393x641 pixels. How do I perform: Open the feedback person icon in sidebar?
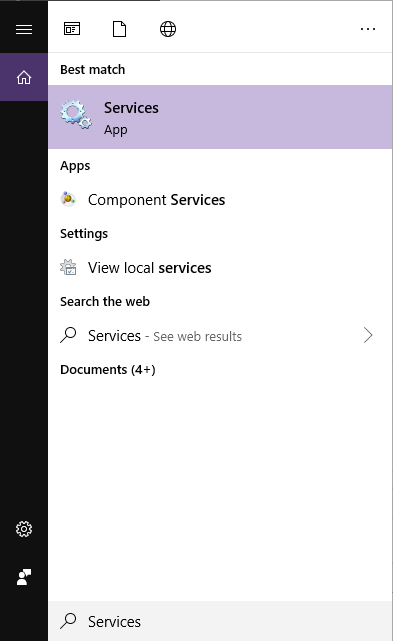point(24,577)
